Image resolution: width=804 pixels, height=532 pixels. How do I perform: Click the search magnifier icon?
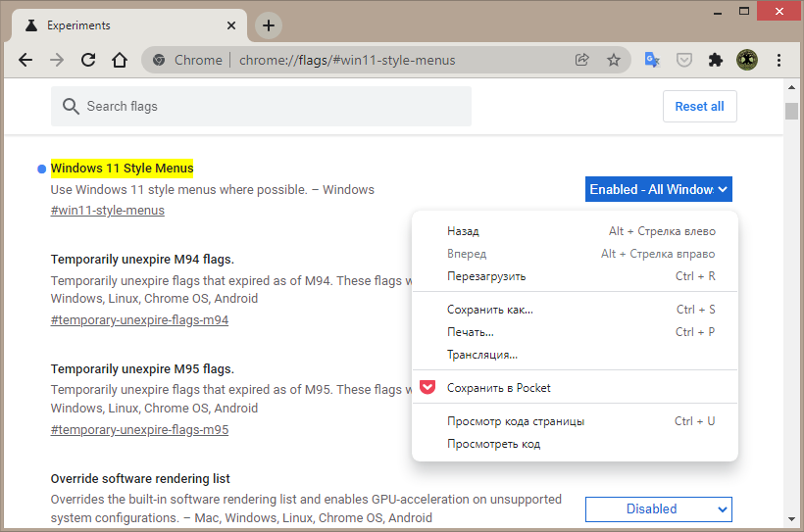[71, 106]
